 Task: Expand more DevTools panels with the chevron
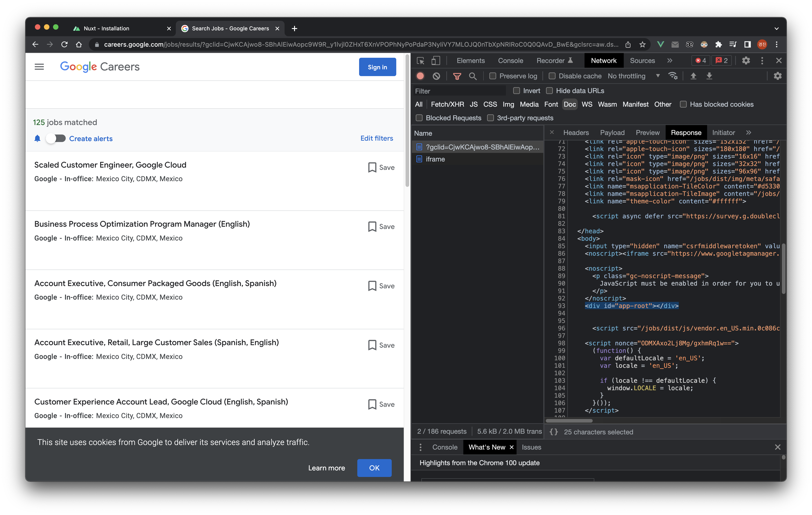(670, 61)
